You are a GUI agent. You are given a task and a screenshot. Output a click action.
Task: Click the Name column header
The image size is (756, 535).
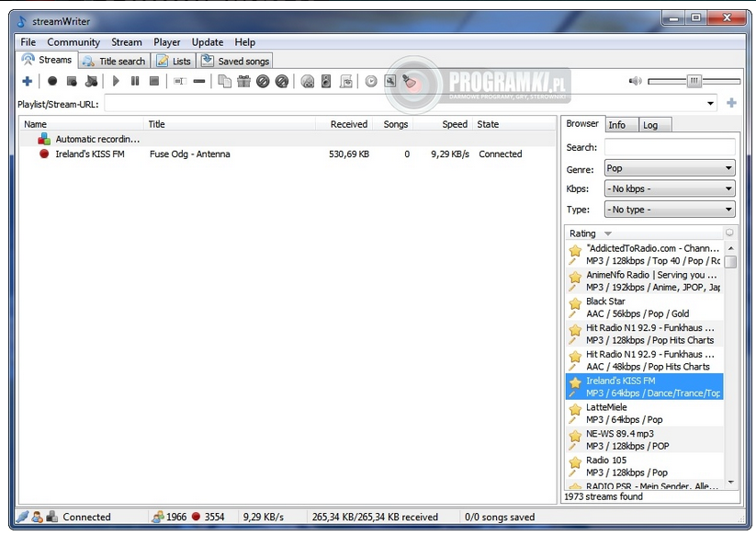point(81,124)
